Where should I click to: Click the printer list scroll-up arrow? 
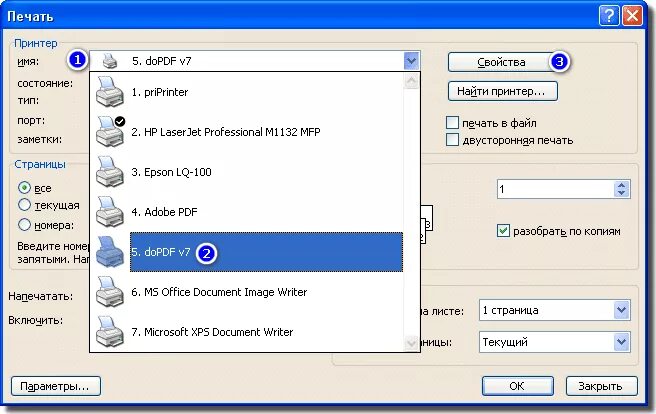pos(411,81)
